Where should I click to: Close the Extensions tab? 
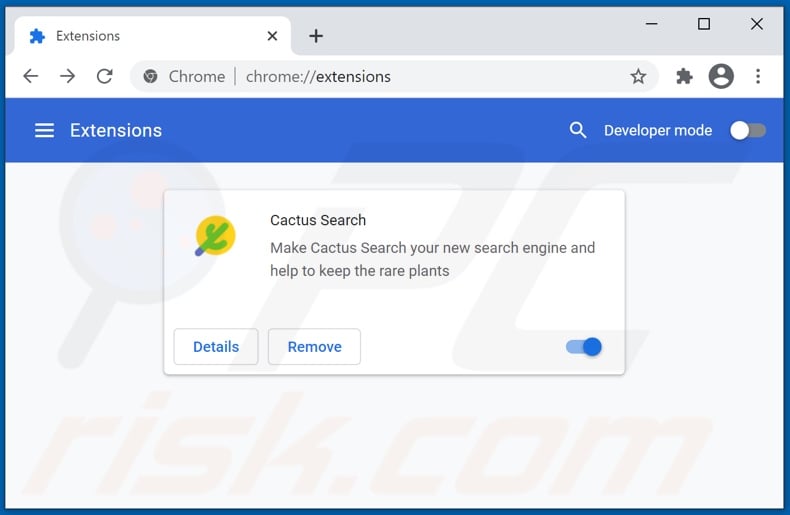pos(272,36)
